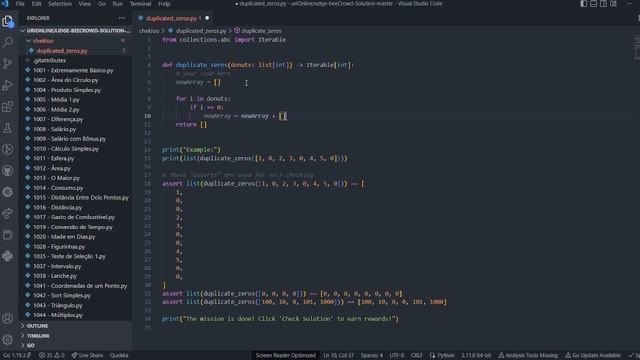Open the Extensions view
Image resolution: width=640 pixels, height=360 pixels.
point(8,107)
